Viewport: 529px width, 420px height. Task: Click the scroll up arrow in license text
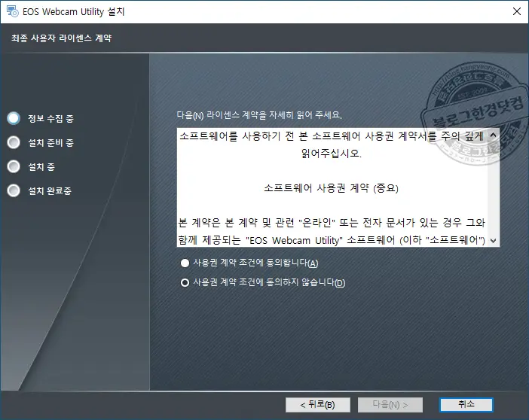pos(493,135)
